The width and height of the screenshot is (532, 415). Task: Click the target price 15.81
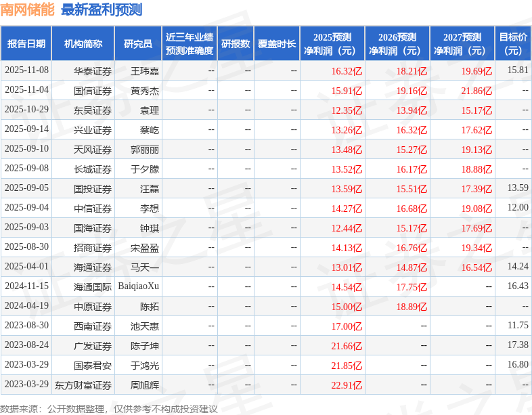[518, 70]
